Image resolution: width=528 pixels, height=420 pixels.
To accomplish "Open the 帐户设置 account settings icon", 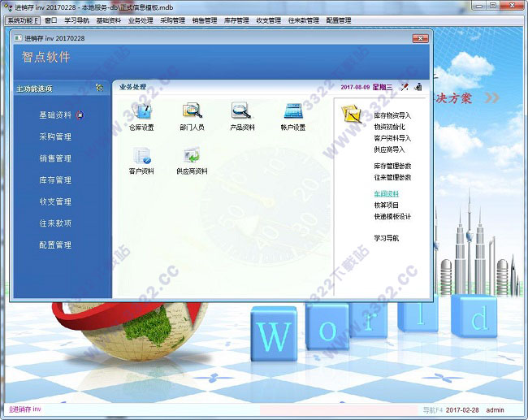I will click(x=293, y=116).
